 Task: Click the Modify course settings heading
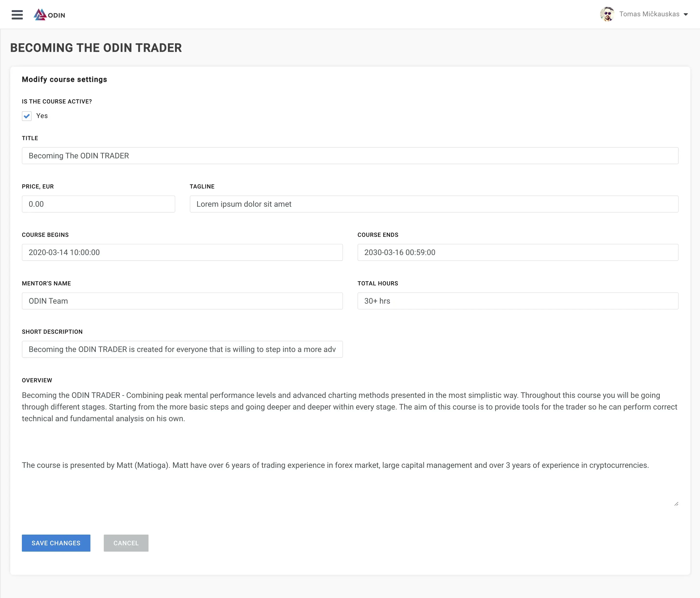(64, 79)
